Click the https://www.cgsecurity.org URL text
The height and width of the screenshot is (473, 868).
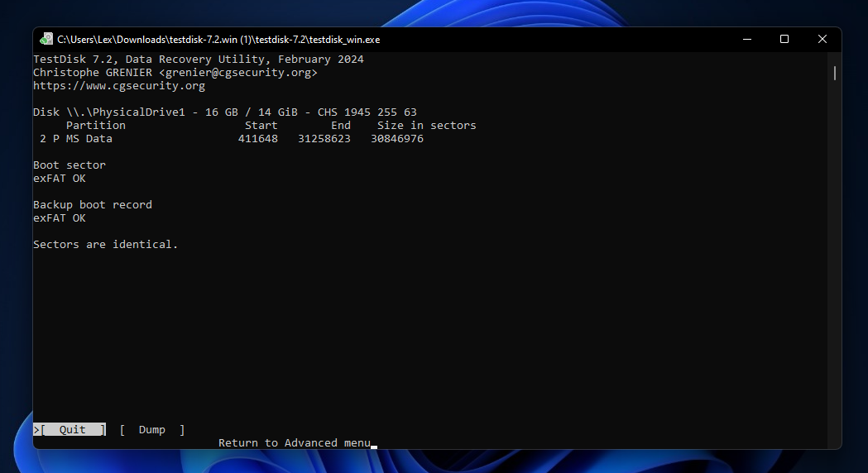click(x=119, y=86)
